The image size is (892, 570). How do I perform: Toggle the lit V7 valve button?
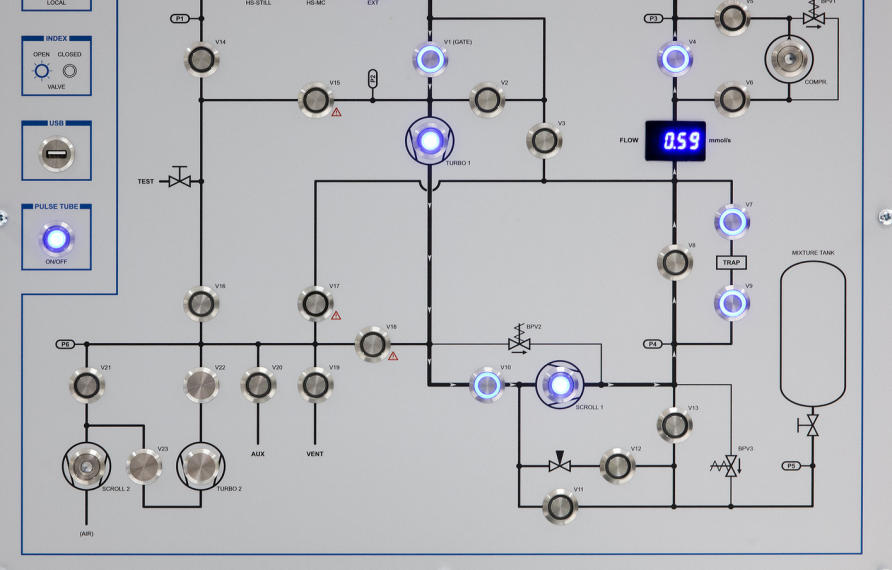[732, 222]
